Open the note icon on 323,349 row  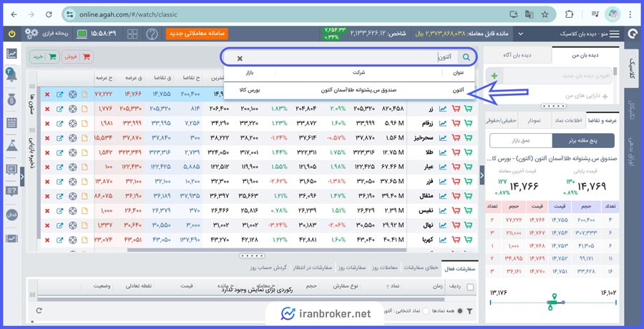click(x=84, y=152)
